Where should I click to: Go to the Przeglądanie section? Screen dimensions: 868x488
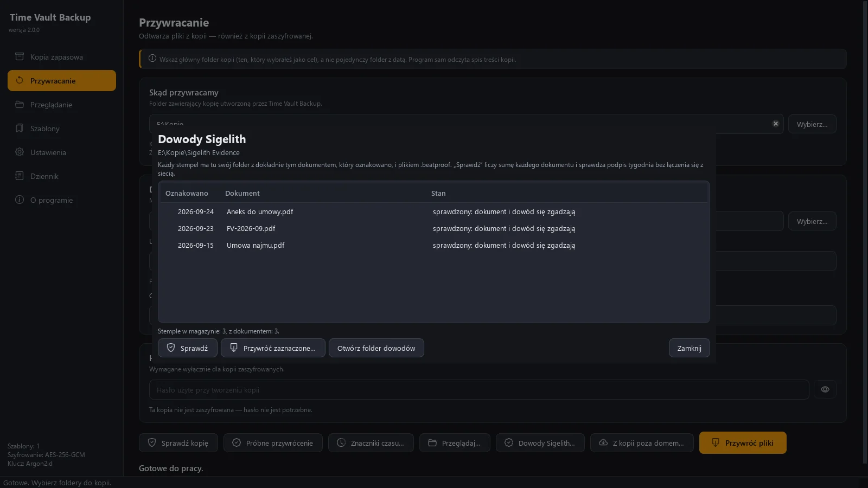pyautogui.click(x=62, y=105)
